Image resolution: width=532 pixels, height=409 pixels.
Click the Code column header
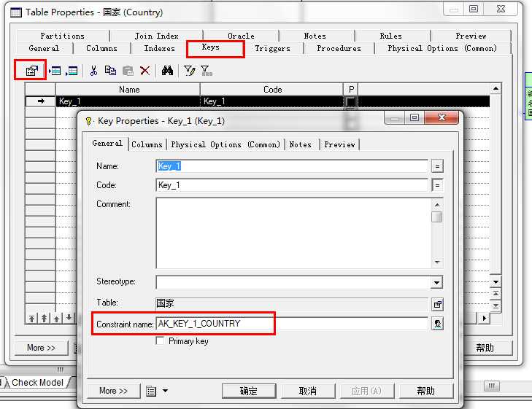tap(272, 90)
